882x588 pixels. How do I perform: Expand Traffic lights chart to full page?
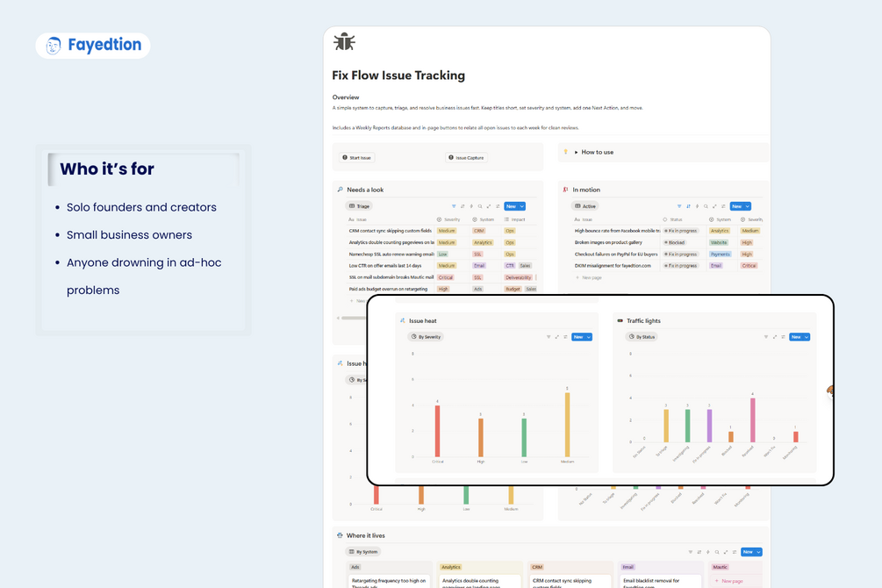[775, 337]
